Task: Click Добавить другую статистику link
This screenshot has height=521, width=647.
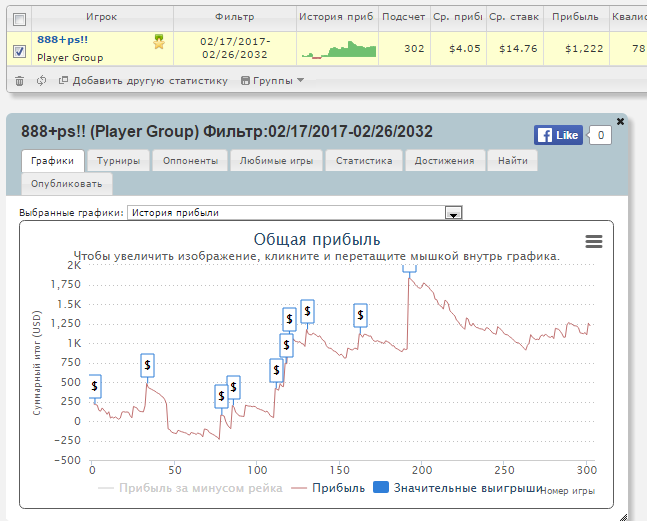Action: pyautogui.click(x=144, y=80)
